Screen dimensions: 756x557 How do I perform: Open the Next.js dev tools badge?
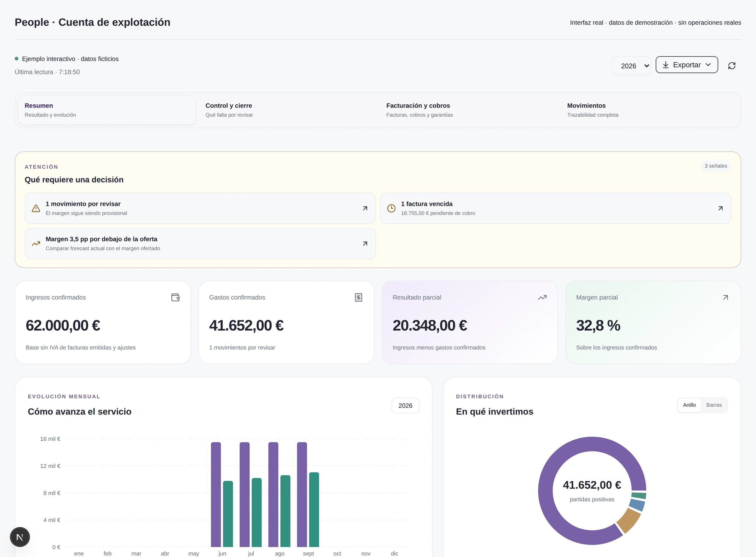pyautogui.click(x=20, y=537)
